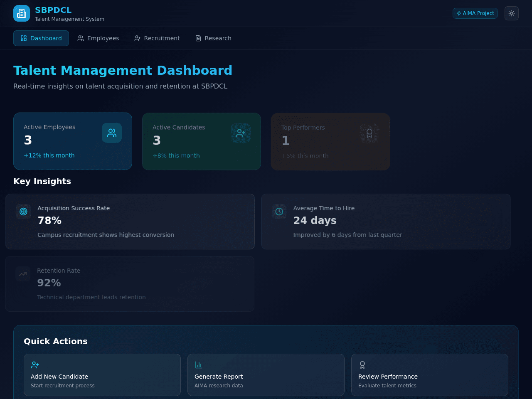Screen dimensions: 532x399
Task: Open the Research tab
Action: click(x=213, y=38)
